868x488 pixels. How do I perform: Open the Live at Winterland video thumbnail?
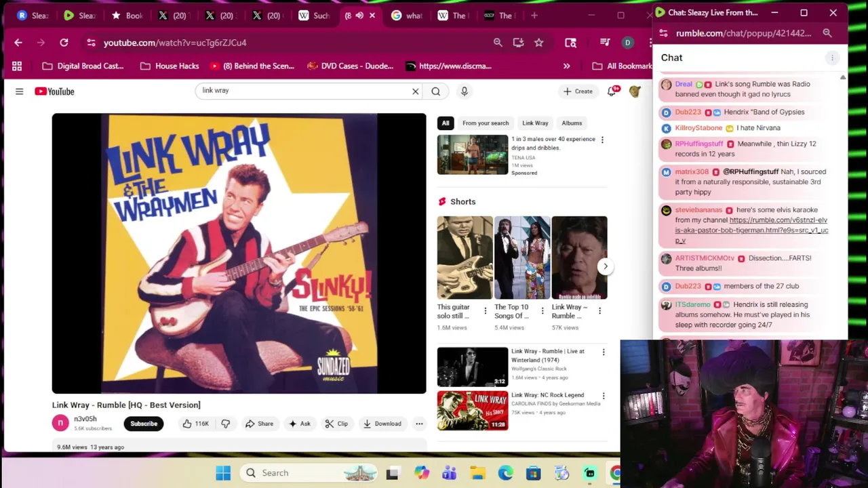tap(473, 367)
